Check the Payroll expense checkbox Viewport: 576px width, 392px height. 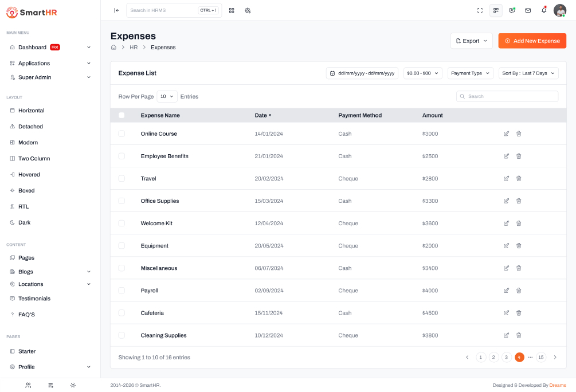(x=122, y=291)
